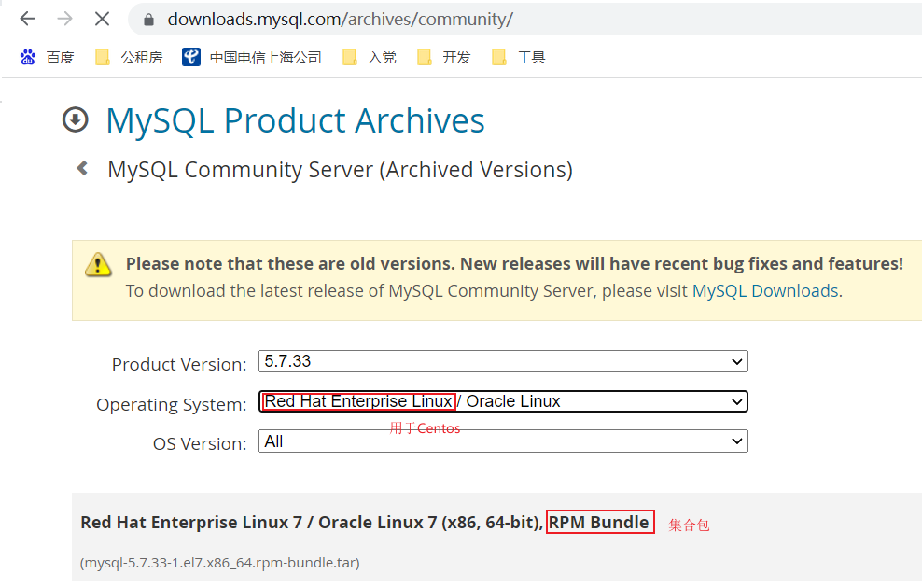
Task: Open the 中国电信上海公司 bookmark
Action: click(x=252, y=58)
